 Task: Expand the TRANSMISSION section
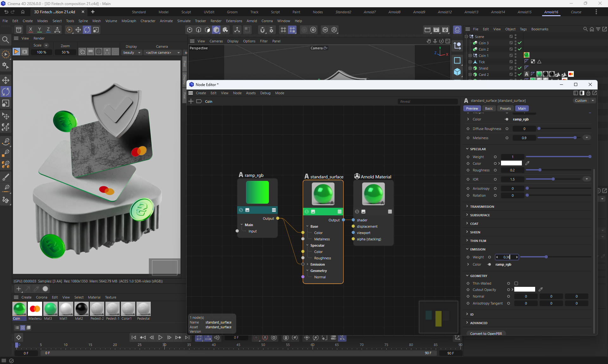click(482, 207)
